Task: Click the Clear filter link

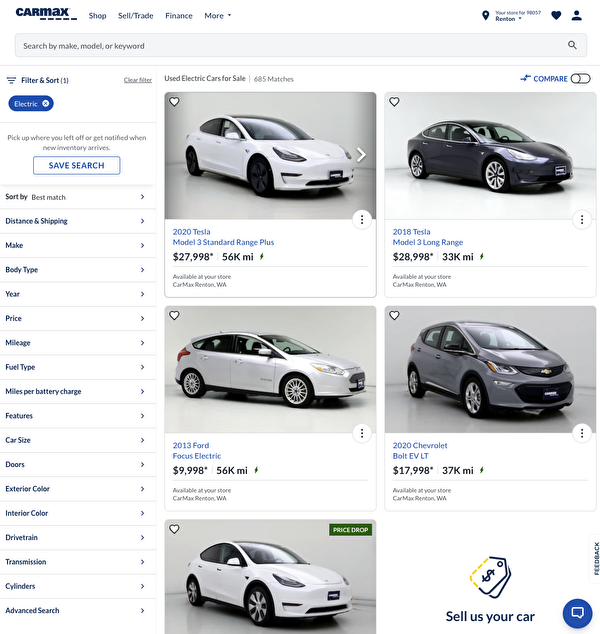Action: tap(138, 80)
